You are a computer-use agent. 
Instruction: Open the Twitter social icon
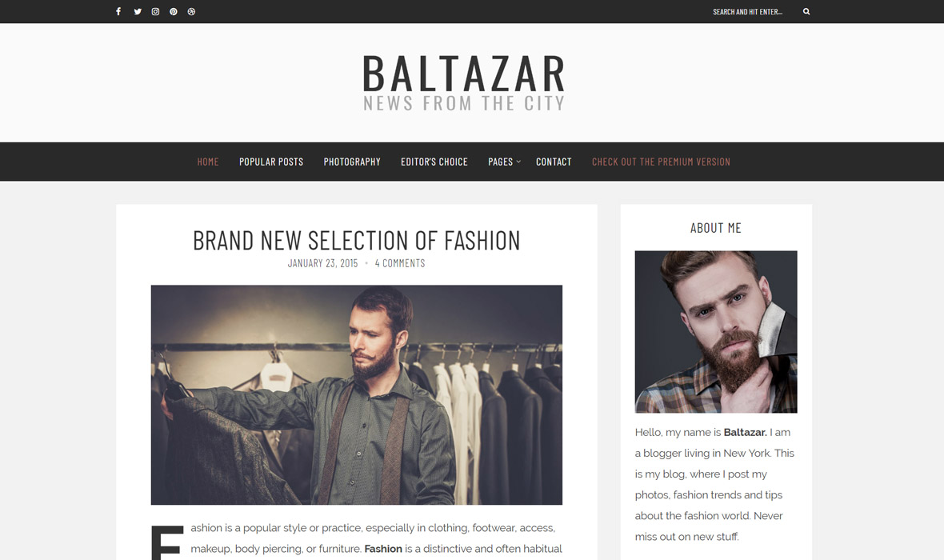tap(138, 11)
